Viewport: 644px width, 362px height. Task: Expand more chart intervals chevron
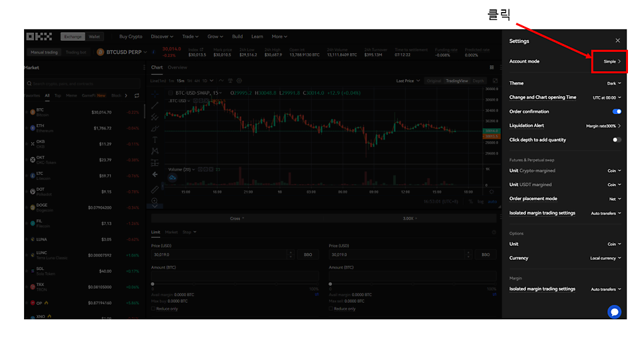(211, 81)
